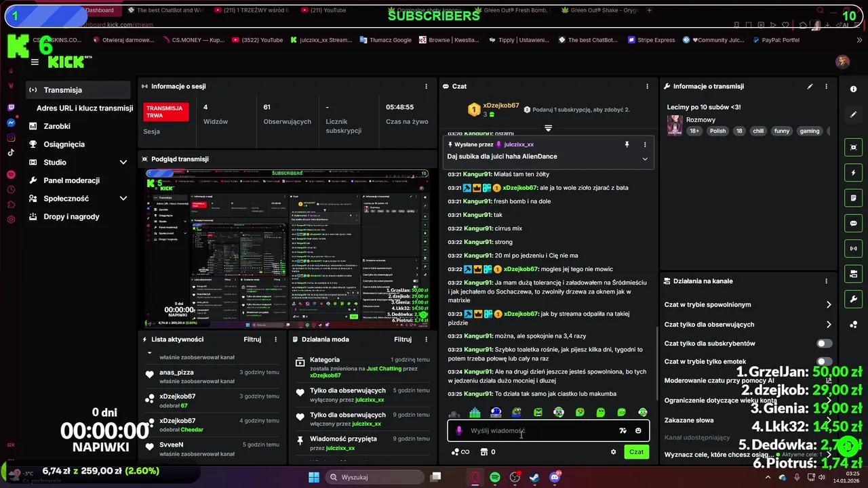Expand the Społeczność sidebar section
Screen dimensions: 868x488
click(x=123, y=199)
